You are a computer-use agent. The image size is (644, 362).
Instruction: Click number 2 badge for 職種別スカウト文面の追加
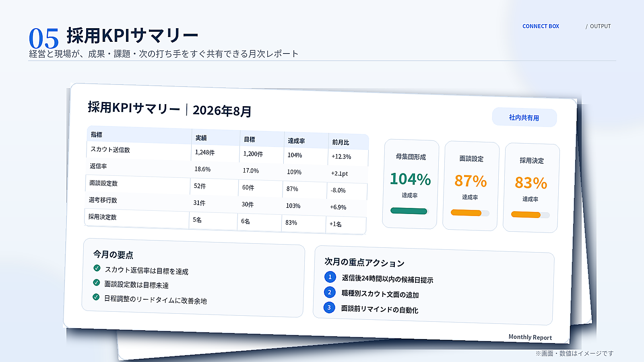(x=330, y=292)
